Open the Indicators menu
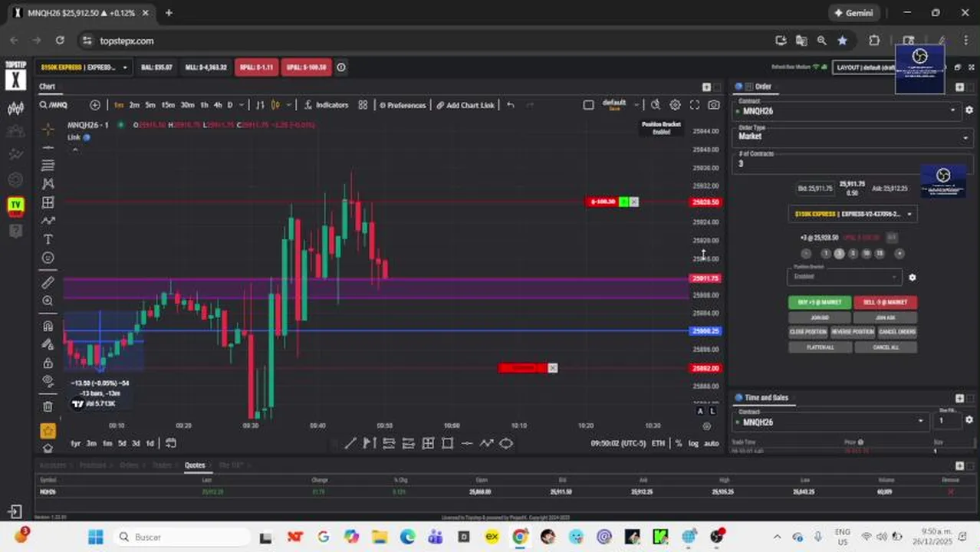 326,105
